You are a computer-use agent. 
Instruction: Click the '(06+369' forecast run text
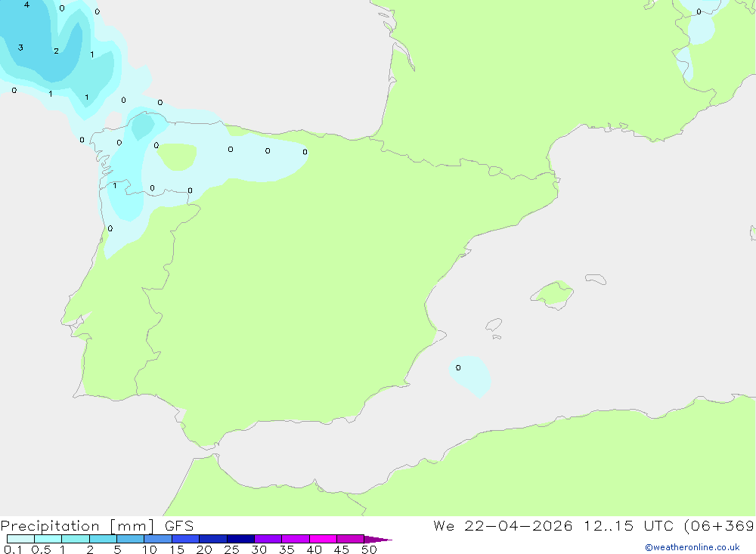click(718, 526)
